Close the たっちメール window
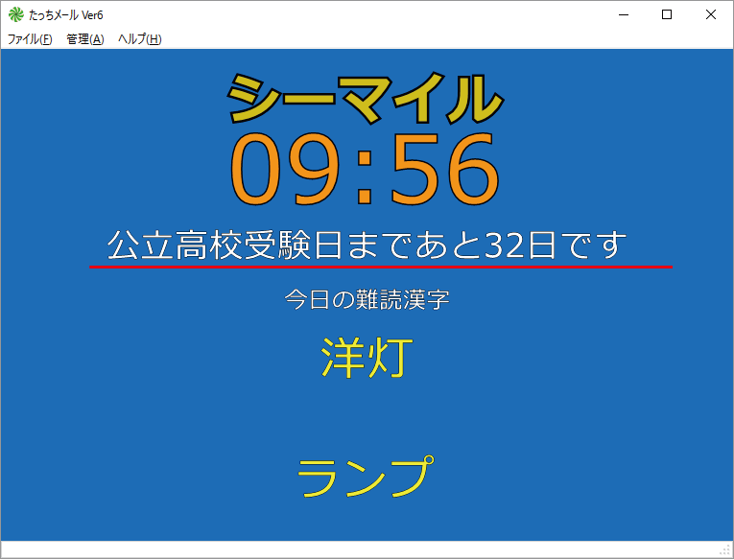734x560 pixels. (710, 14)
